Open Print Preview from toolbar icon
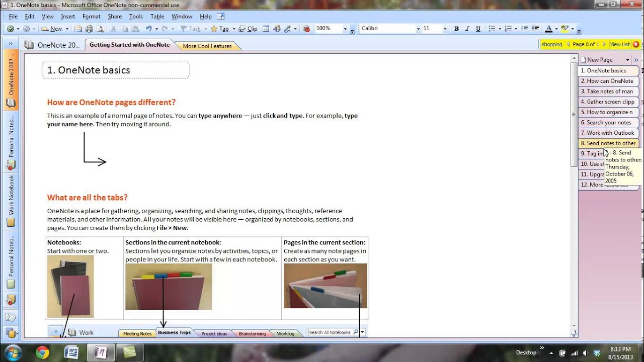The width and height of the screenshot is (644, 362). (100, 29)
